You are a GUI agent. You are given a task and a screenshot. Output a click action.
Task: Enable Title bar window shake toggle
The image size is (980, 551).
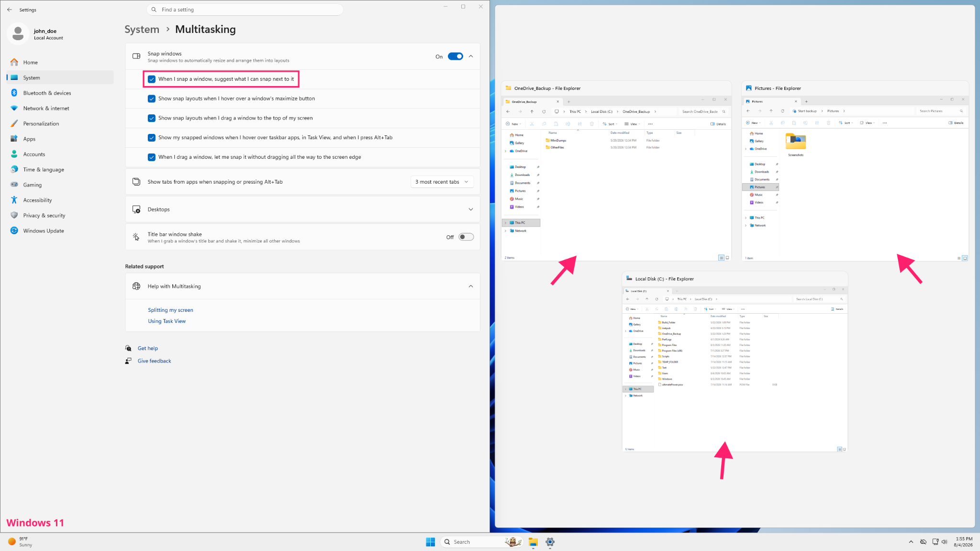click(466, 237)
